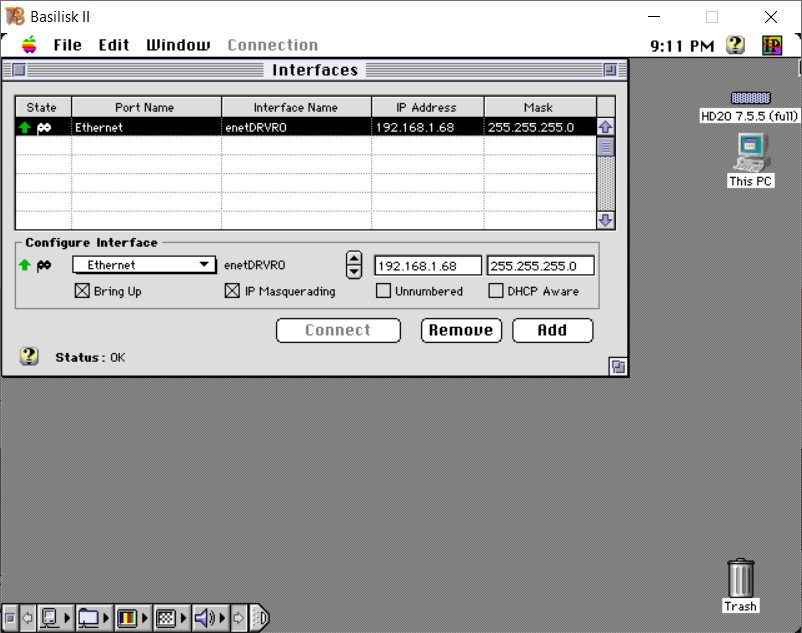Click the Mask column header
802x633 pixels.
(540, 107)
